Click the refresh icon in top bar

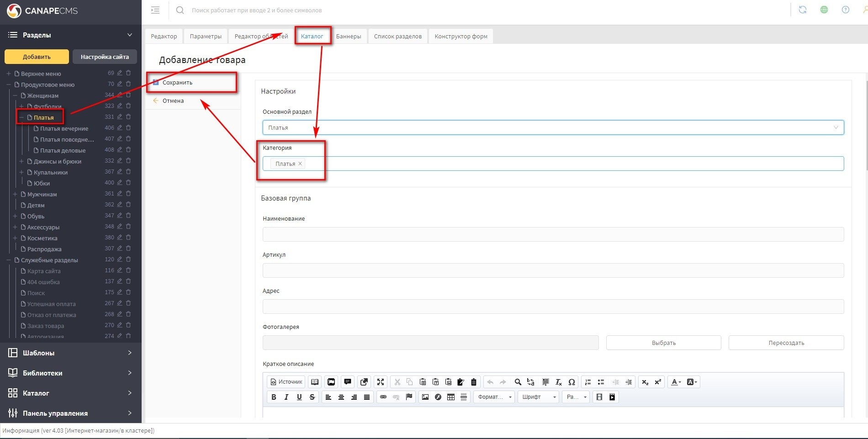coord(802,10)
